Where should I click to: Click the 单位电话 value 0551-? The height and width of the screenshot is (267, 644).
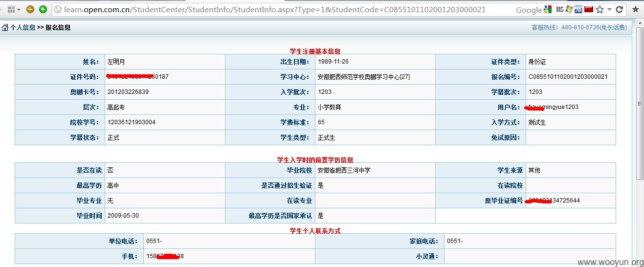[154, 241]
